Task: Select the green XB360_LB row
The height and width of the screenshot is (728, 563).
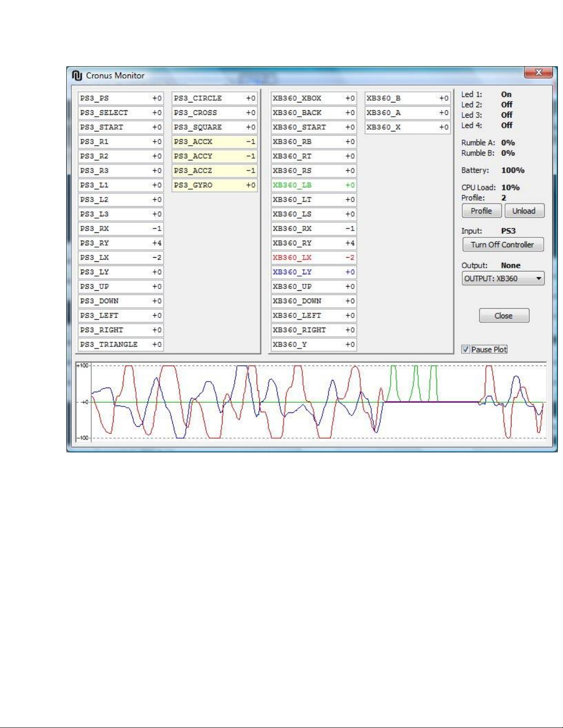Action: [x=314, y=185]
